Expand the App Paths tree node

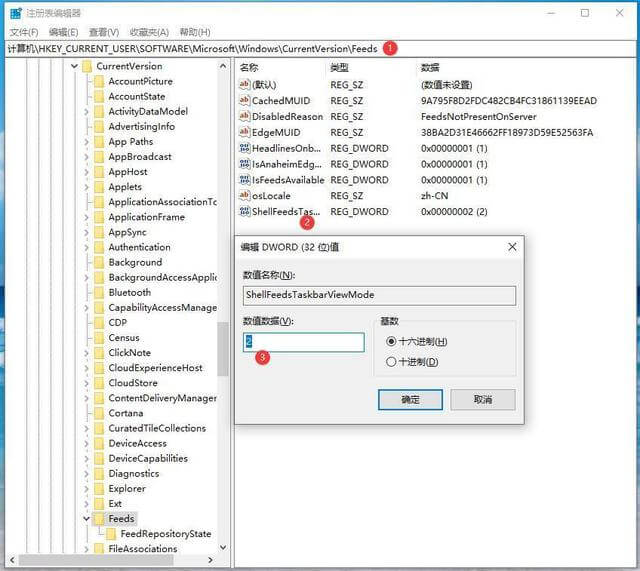(86, 142)
